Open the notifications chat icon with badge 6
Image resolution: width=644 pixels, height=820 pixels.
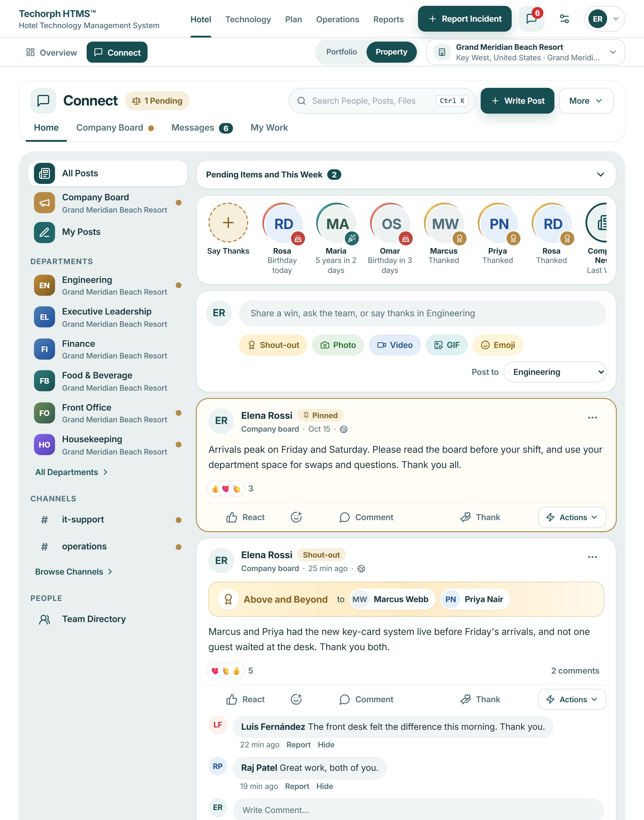(531, 19)
